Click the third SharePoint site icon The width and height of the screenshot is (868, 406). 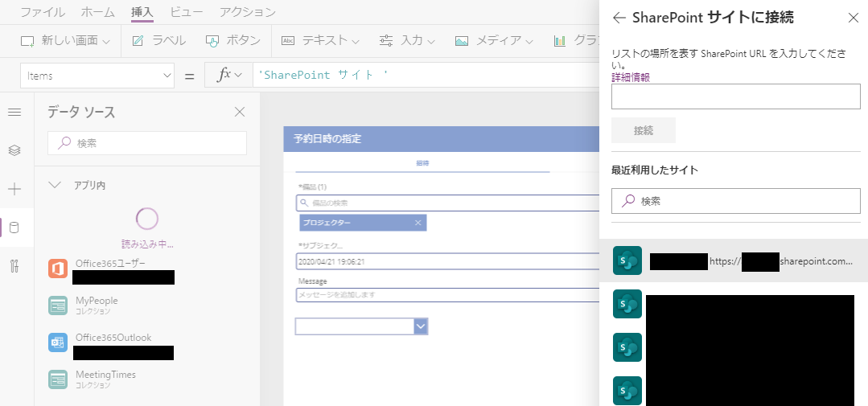tap(627, 347)
